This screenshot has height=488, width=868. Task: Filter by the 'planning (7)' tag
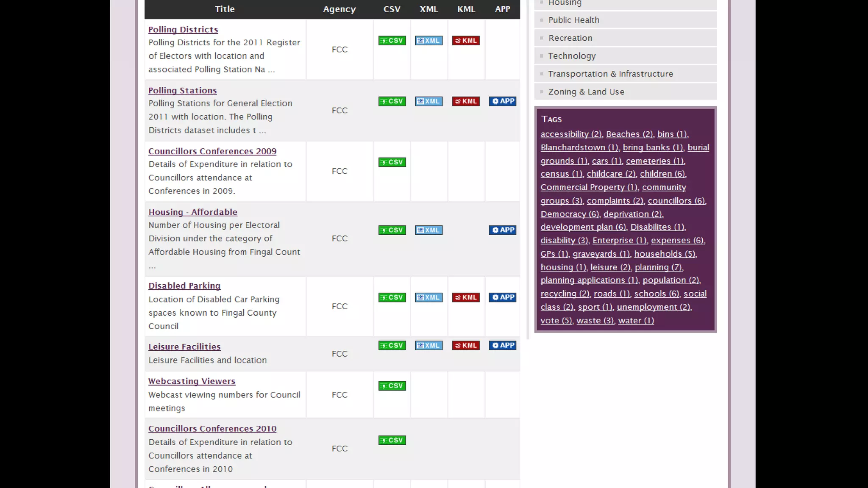point(658,267)
